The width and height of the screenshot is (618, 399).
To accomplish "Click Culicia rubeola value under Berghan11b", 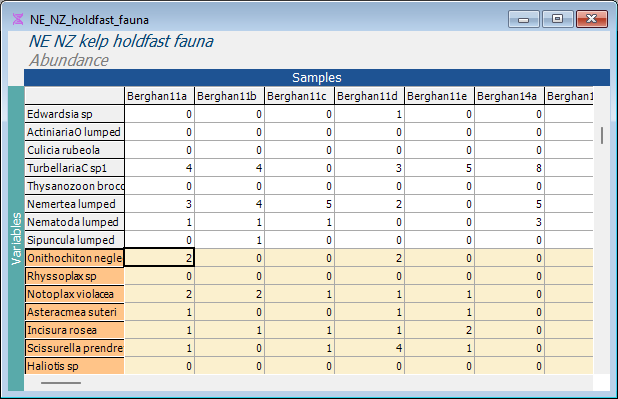I will coord(229,150).
